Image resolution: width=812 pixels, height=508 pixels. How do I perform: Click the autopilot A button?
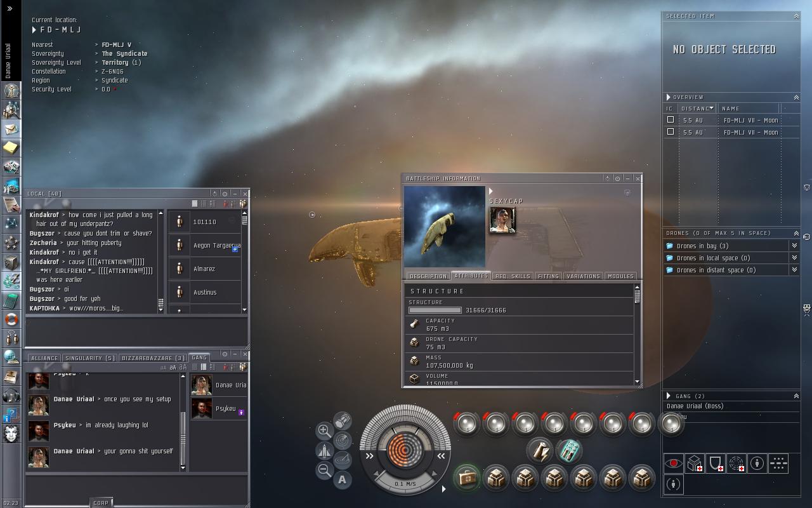[343, 479]
